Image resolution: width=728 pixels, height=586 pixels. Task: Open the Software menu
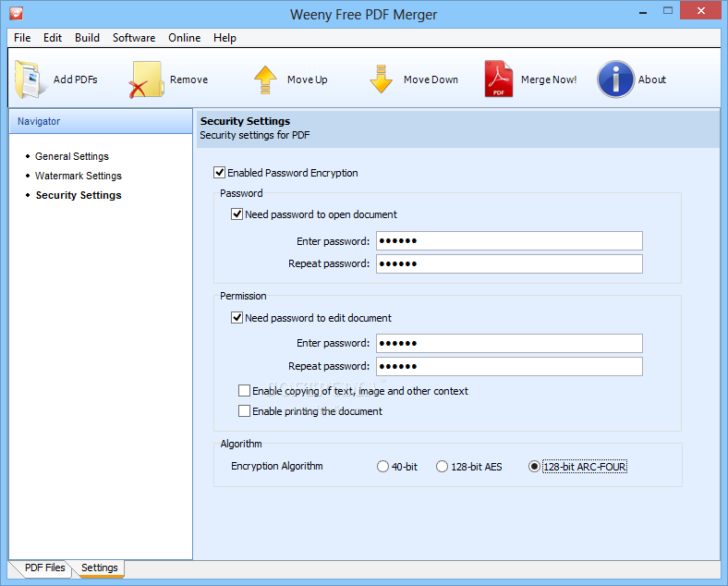pyautogui.click(x=134, y=38)
